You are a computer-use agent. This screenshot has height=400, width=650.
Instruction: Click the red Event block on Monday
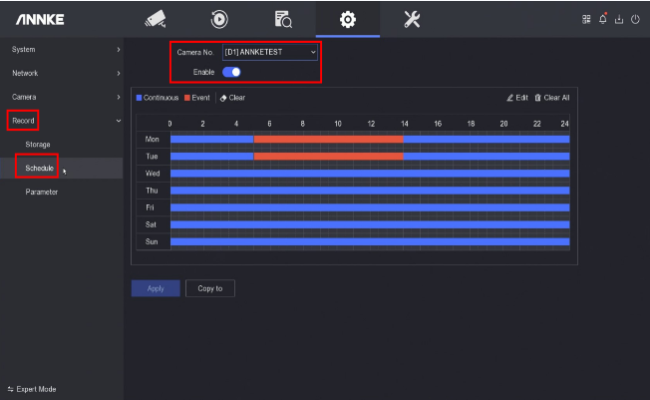(328, 139)
